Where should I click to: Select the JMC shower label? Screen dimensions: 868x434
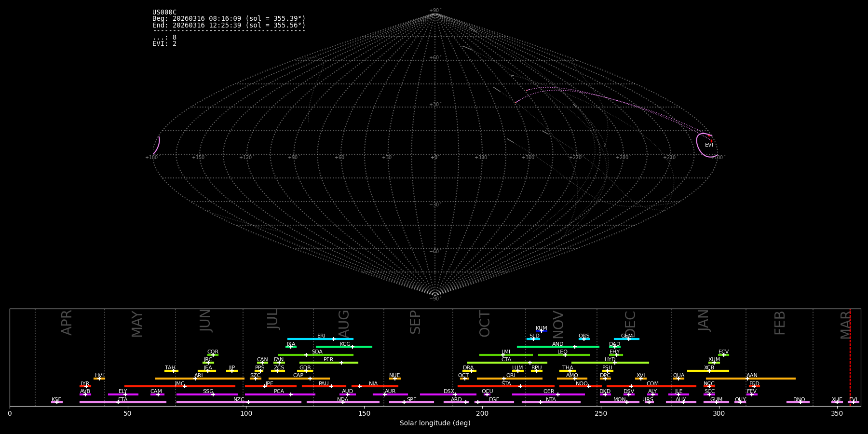click(x=179, y=384)
